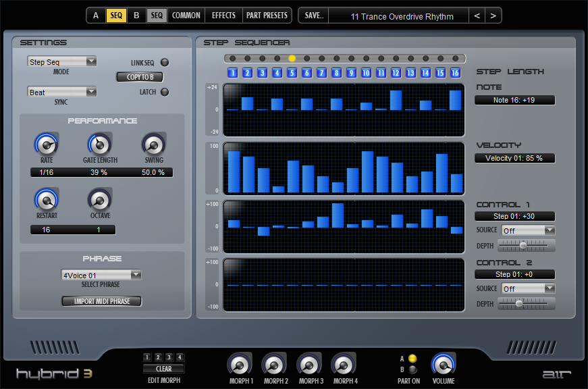Viewport: 588px width, 389px height.
Task: Click Import MIDI Phrase button
Action: click(102, 301)
